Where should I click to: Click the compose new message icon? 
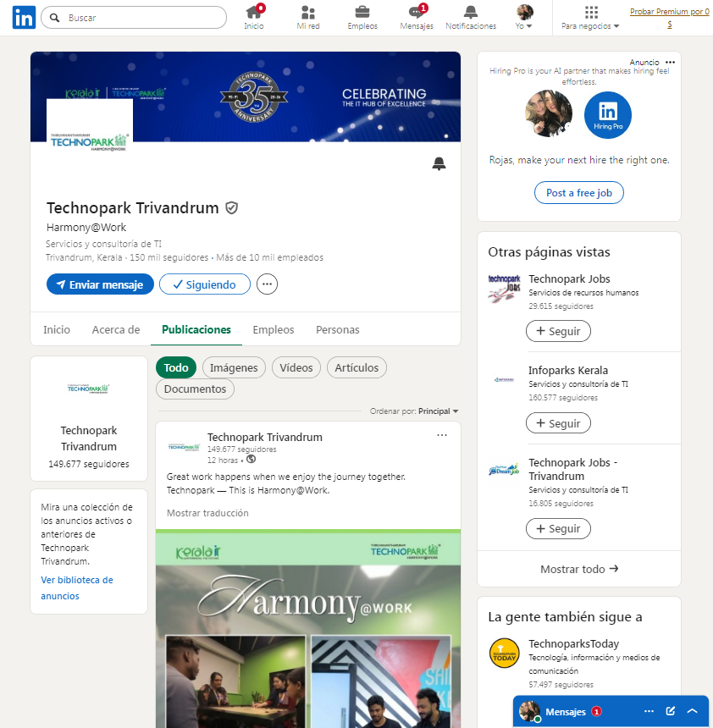click(671, 711)
